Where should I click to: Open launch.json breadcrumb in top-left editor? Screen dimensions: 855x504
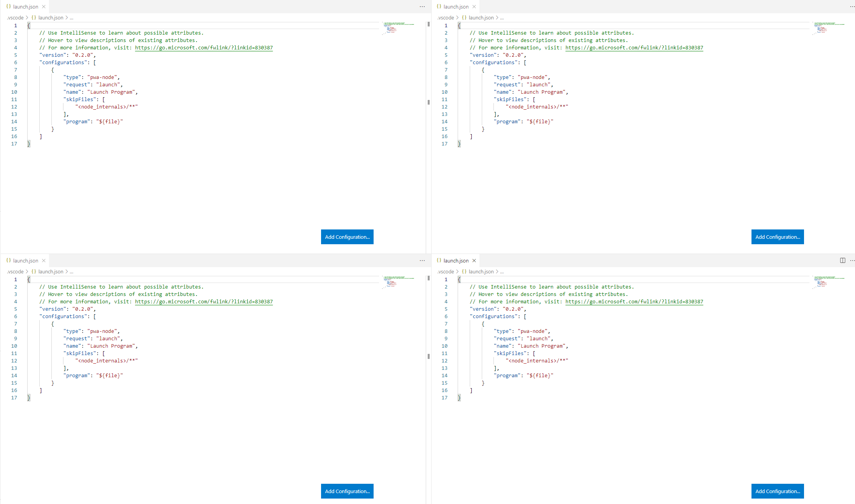pyautogui.click(x=51, y=17)
